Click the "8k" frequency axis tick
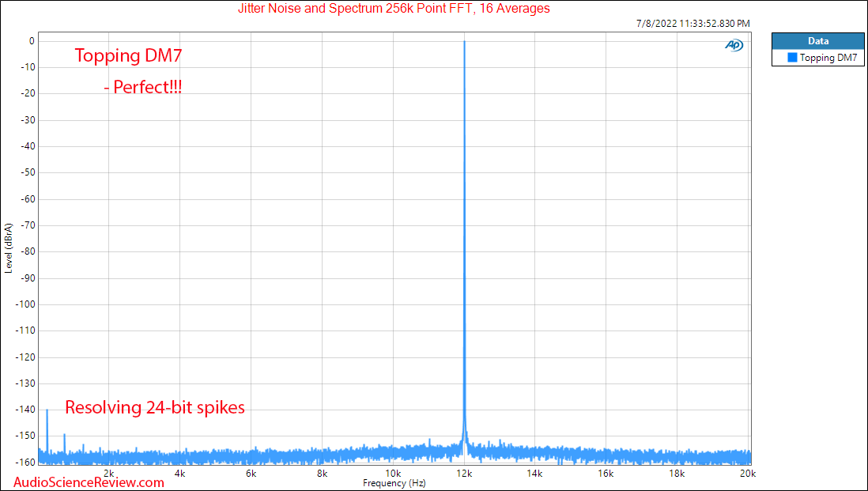Viewport: 868px width, 491px height. 323,474
